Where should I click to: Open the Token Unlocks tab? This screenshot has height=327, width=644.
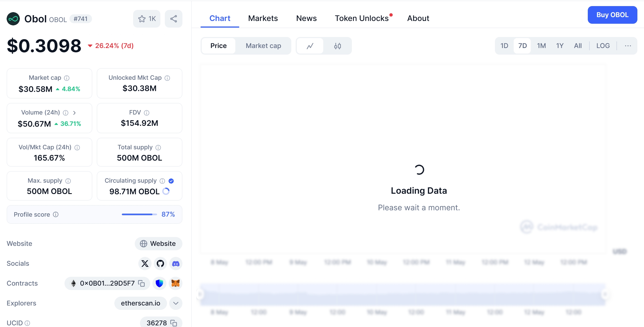[x=362, y=18]
